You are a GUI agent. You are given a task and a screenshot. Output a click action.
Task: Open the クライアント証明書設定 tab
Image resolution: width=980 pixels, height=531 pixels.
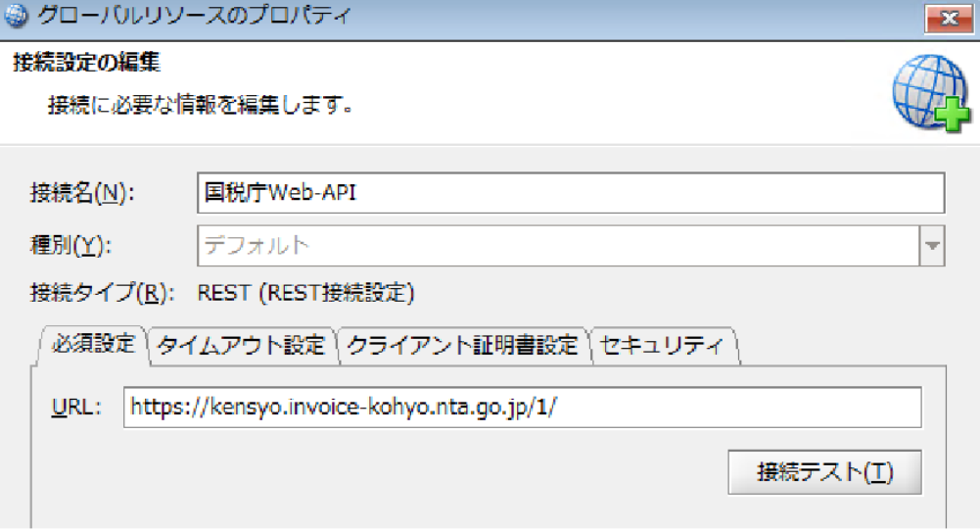[x=462, y=345]
